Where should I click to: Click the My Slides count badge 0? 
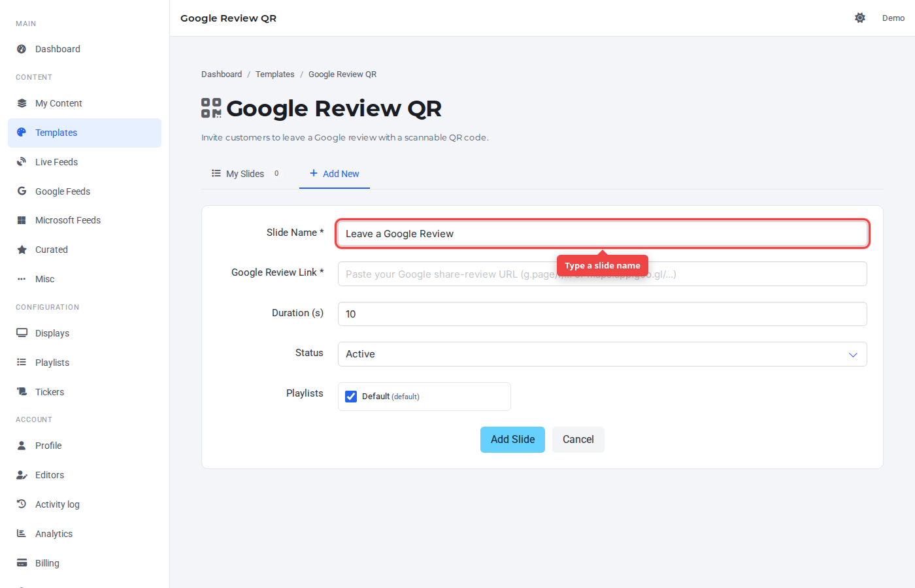click(276, 174)
